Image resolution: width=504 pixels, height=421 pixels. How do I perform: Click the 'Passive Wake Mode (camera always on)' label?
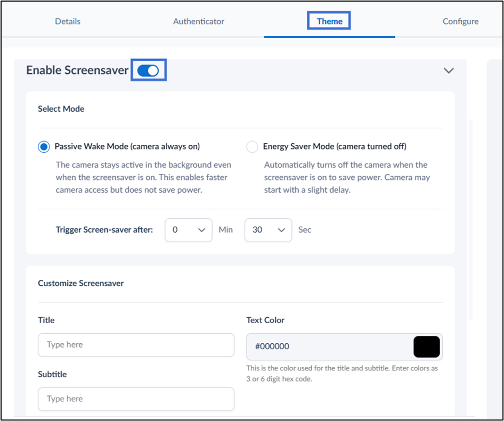[x=127, y=146]
